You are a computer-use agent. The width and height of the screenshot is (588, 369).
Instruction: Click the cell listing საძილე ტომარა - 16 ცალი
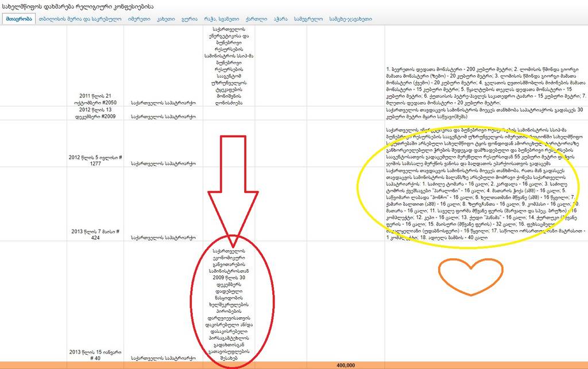pos(486,204)
